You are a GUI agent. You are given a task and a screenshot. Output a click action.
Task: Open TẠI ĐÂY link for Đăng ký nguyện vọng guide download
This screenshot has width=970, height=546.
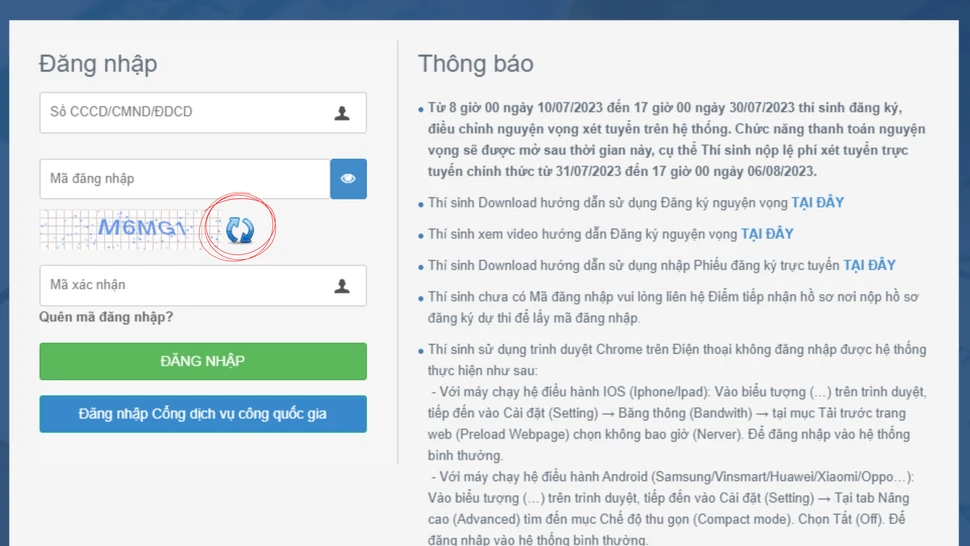click(x=817, y=203)
